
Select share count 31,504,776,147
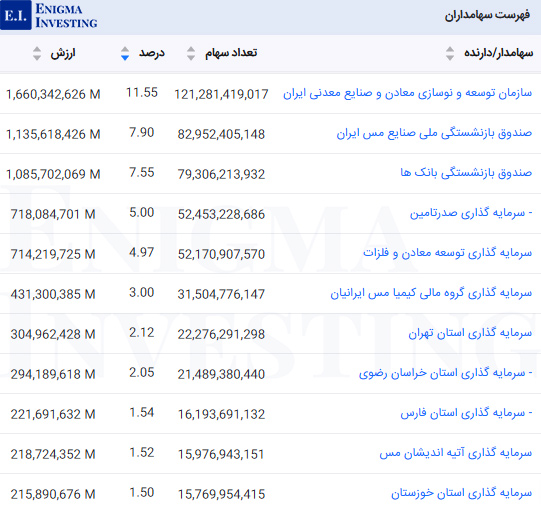coord(221,294)
